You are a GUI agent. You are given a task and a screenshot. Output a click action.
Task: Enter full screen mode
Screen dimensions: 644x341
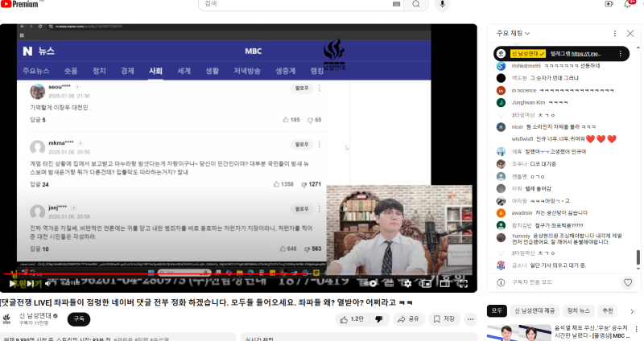(464, 283)
